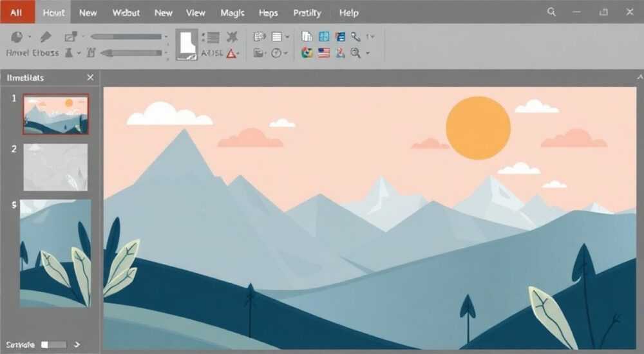This screenshot has width=644, height=354.
Task: Click the bulleted list icon
Action: point(211,37)
